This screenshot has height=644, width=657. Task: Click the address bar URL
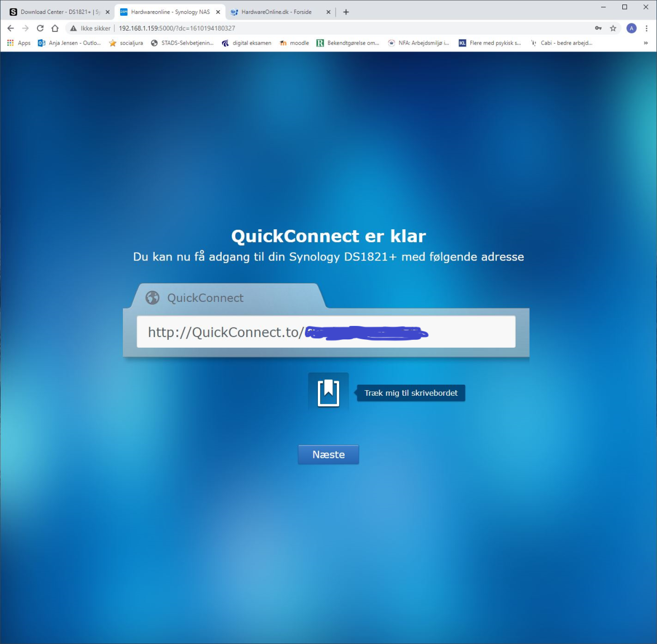point(177,28)
